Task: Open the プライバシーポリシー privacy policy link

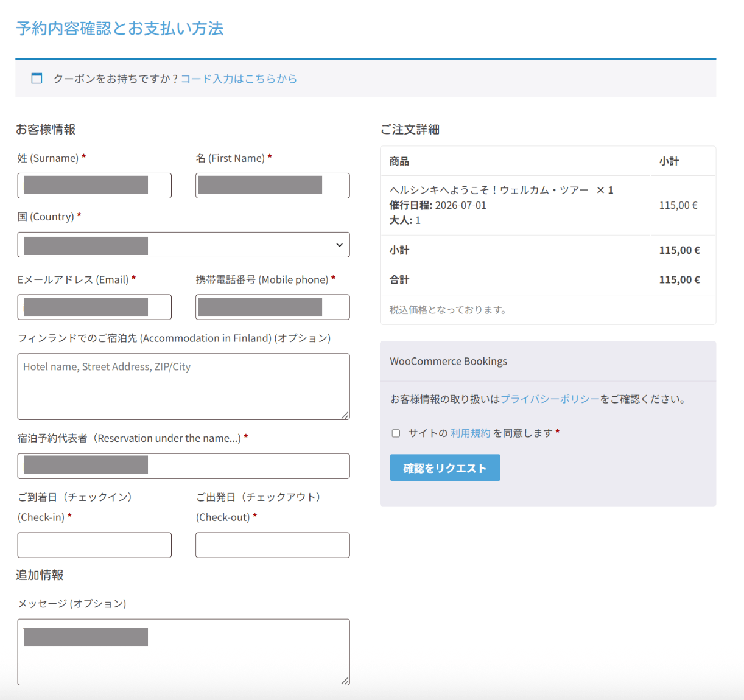Action: click(x=549, y=399)
